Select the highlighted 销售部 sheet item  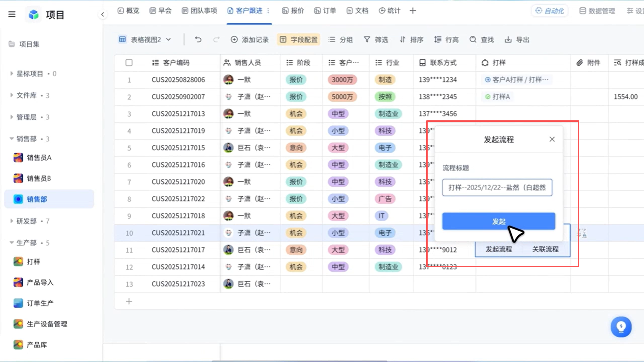click(x=49, y=199)
